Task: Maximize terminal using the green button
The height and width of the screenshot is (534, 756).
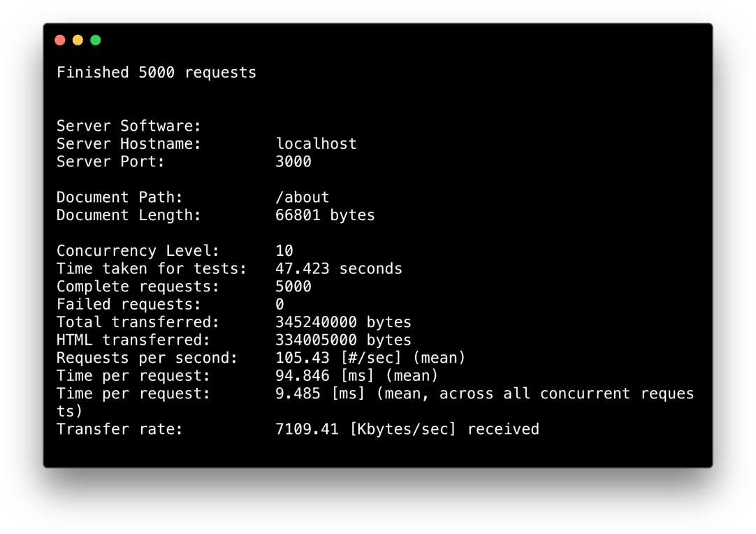Action: (x=96, y=40)
